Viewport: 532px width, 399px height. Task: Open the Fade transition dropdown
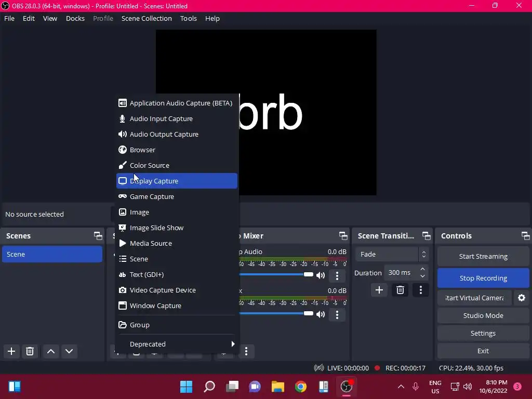tap(392, 254)
